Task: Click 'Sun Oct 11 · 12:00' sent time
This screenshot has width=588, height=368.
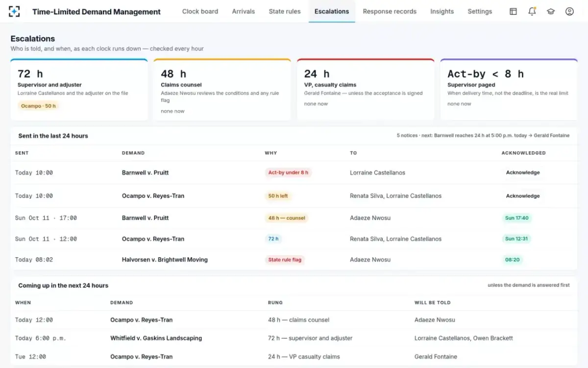Action: pyautogui.click(x=46, y=239)
